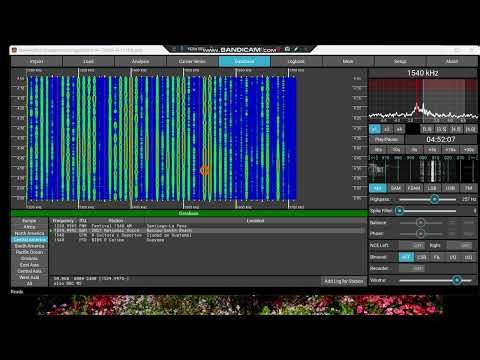Switch to the Analysis tab
The width and height of the screenshot is (480, 360).
(140, 61)
